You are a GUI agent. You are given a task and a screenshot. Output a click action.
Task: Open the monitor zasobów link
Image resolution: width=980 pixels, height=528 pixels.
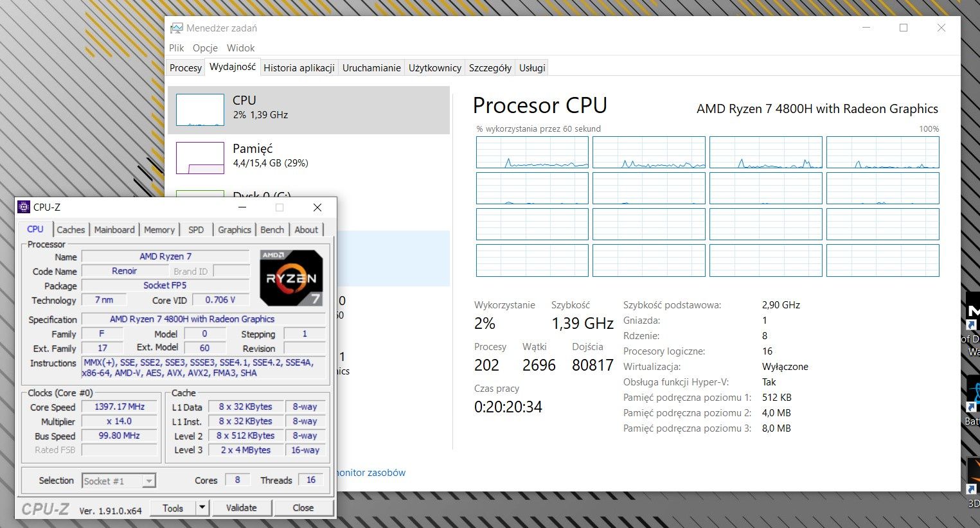(x=370, y=473)
